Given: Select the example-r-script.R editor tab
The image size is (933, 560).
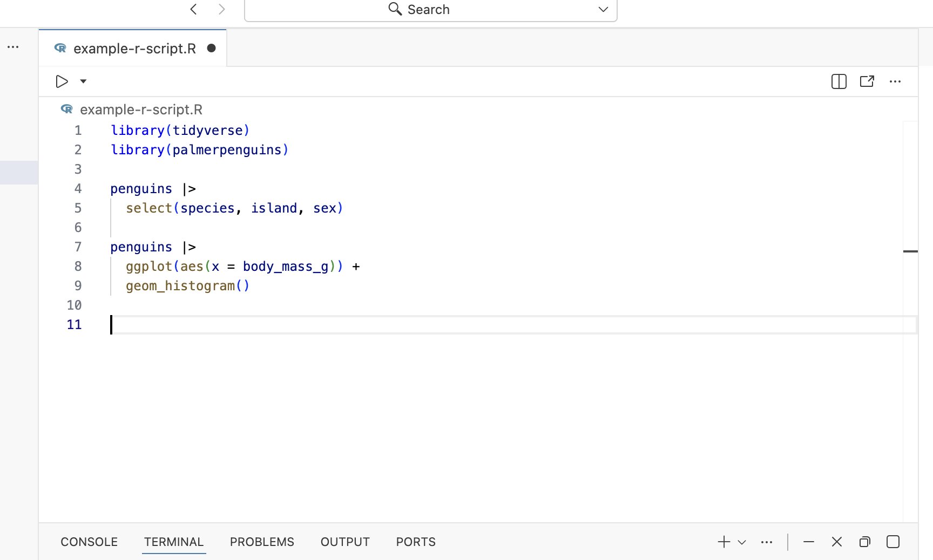Looking at the screenshot, I should (134, 49).
